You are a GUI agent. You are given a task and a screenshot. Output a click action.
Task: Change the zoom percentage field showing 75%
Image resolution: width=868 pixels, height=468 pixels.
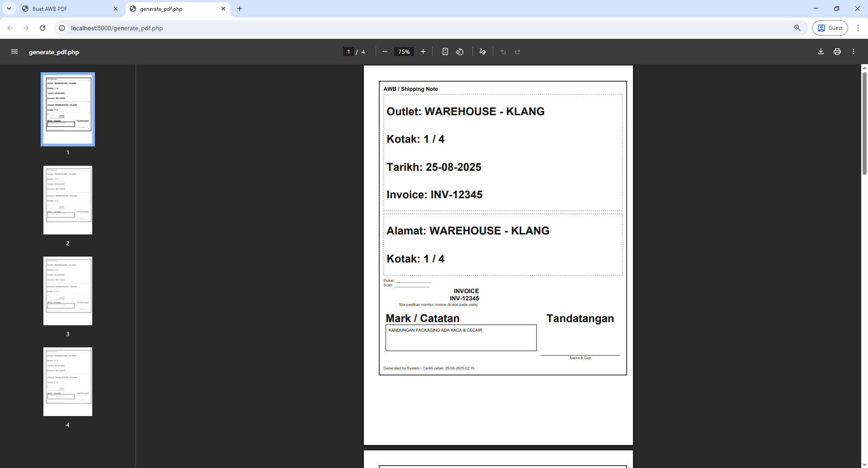tap(404, 51)
